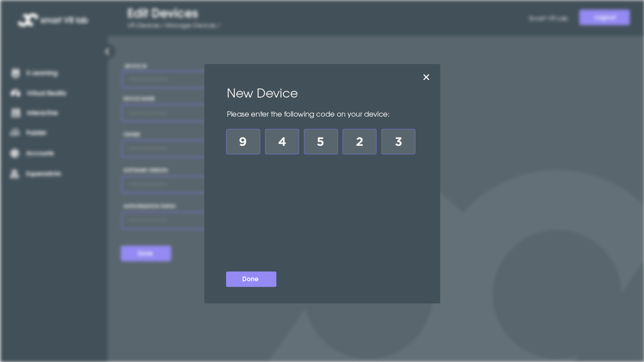This screenshot has width=644, height=362.
Task: Click the Superadmin person icon
Action: [14, 174]
